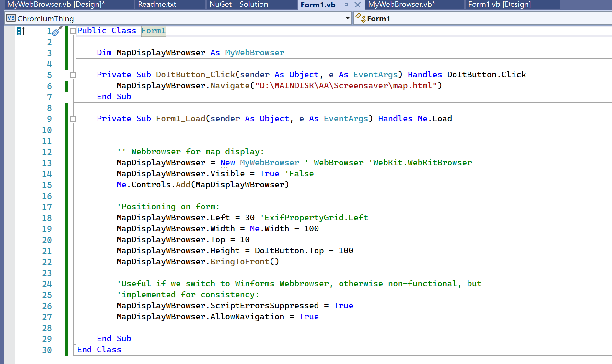Click MyWebBrowser type on the Dim line
This screenshot has width=612, height=364.
coord(255,53)
